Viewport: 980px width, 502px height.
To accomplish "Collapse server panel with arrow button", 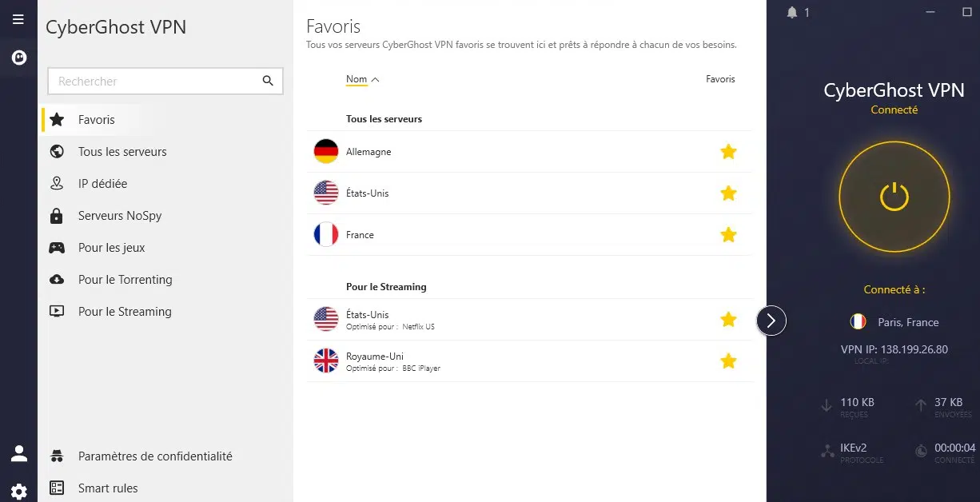I will (771, 321).
